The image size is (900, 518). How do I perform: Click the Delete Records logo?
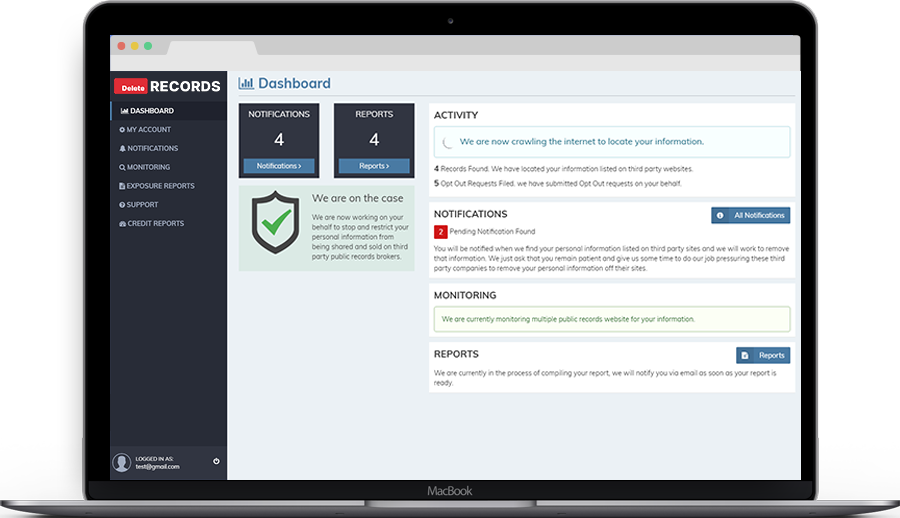tap(167, 86)
